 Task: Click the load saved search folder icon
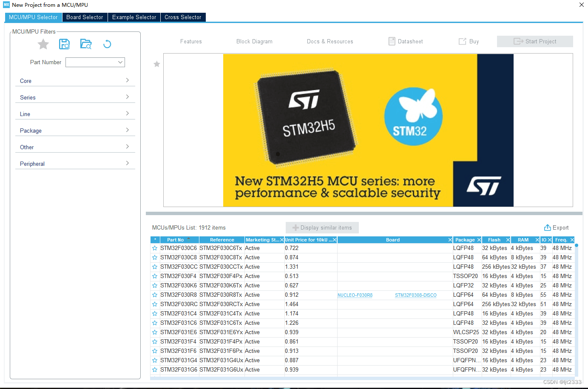86,44
